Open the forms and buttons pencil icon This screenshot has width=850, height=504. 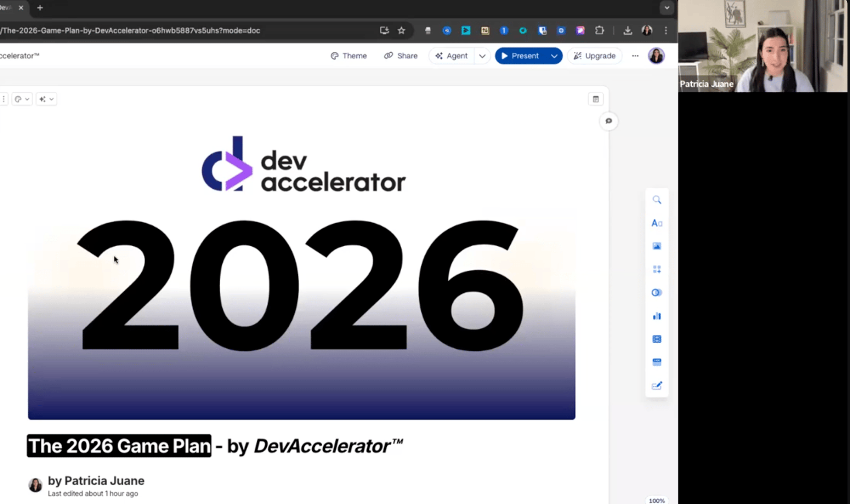coord(657,385)
